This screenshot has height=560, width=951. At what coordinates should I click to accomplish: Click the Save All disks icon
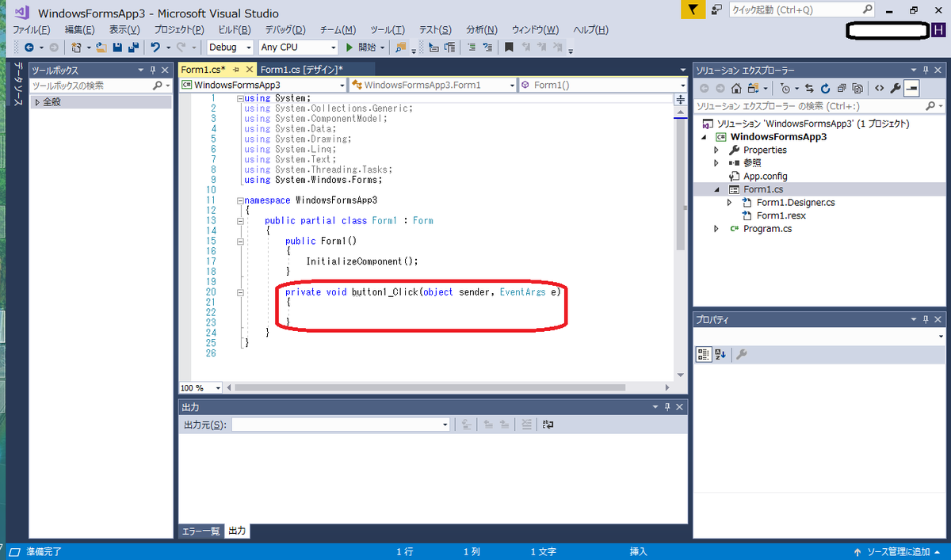point(133,48)
